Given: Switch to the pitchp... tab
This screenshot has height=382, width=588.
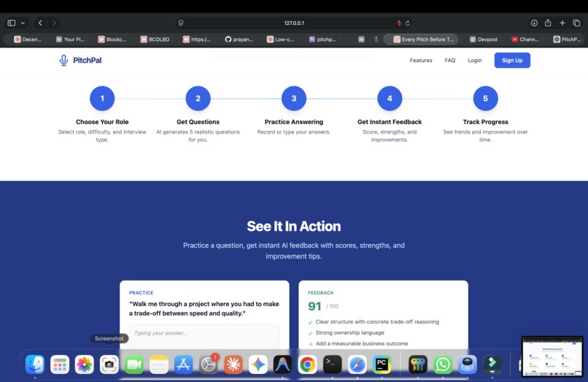Looking at the screenshot, I should (x=322, y=39).
